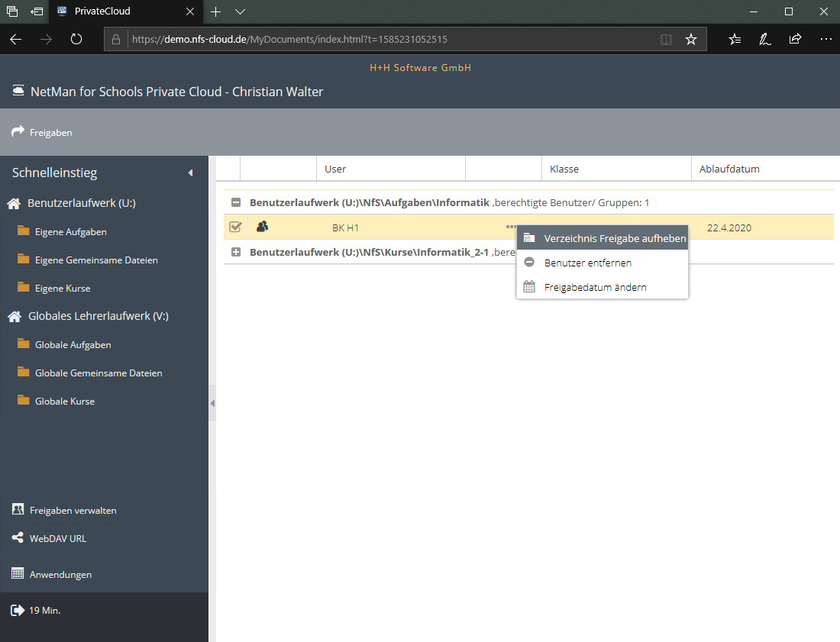Click the cloud drive icon beside NetMan title
The width and height of the screenshot is (840, 642).
(x=18, y=91)
